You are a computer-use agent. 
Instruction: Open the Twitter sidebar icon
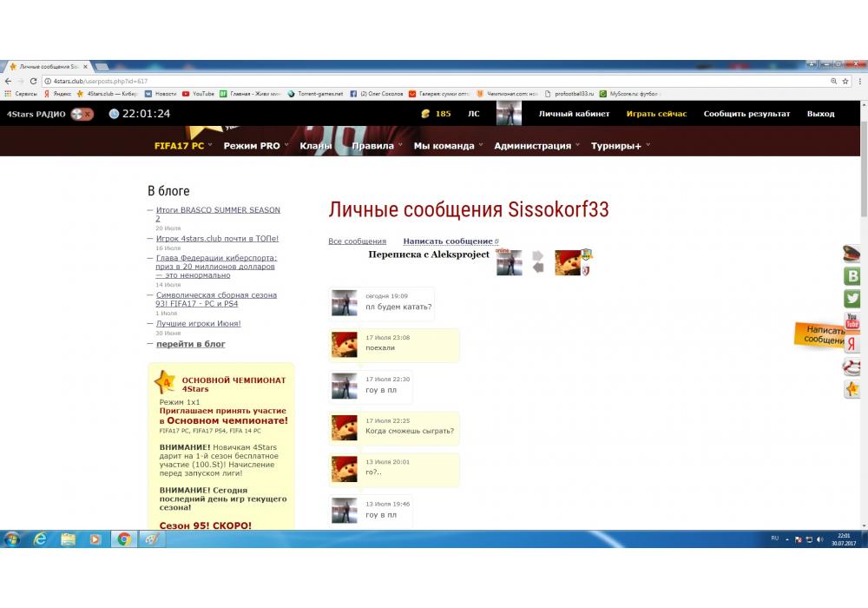[x=852, y=299]
